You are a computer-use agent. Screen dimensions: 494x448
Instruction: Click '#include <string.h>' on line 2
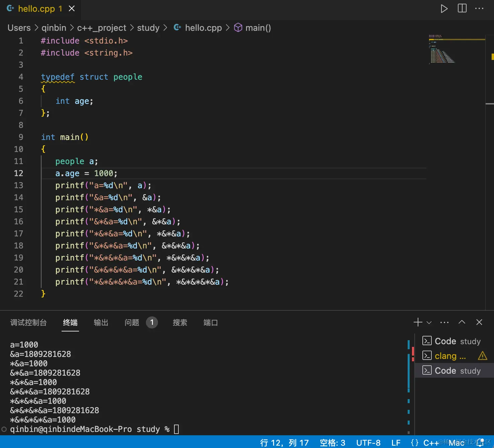click(x=87, y=53)
